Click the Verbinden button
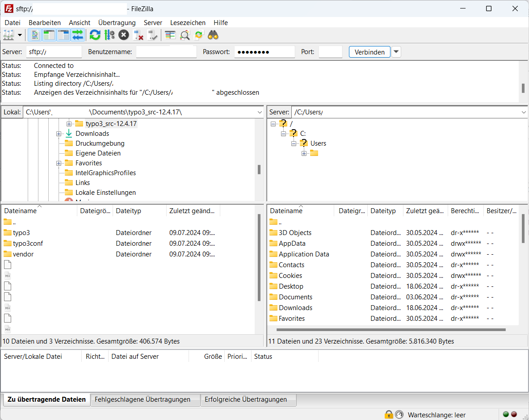The image size is (529, 420). [x=369, y=52]
